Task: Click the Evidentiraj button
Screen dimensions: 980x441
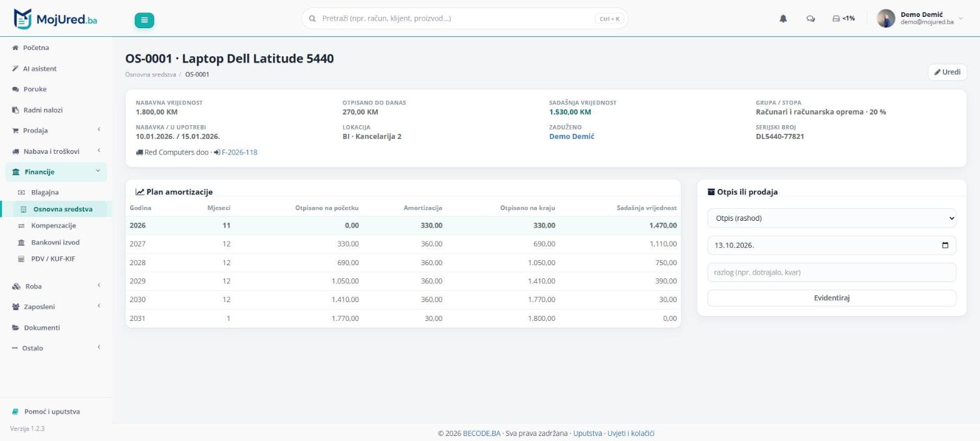Action: coord(832,298)
